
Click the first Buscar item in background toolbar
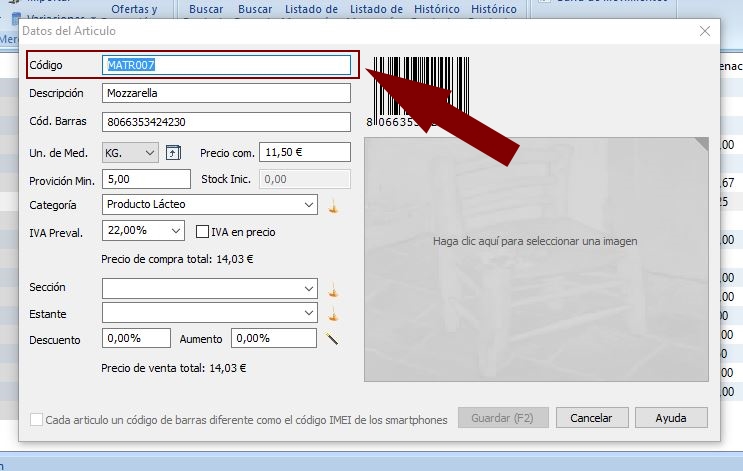[206, 9]
